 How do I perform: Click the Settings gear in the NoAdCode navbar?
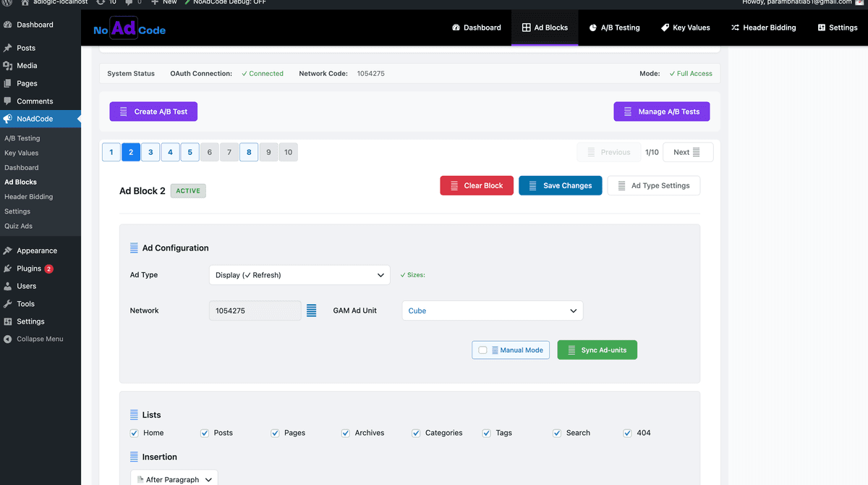[x=820, y=28]
